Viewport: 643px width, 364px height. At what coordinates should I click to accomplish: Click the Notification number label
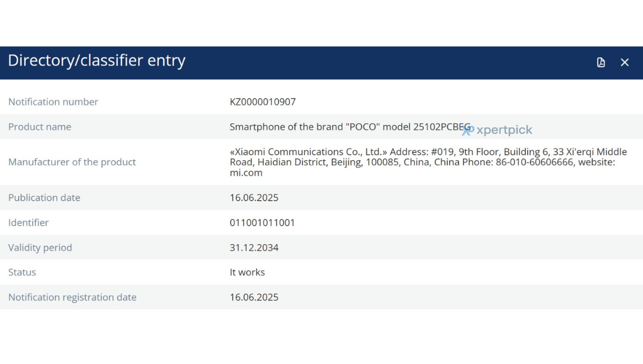tap(53, 102)
